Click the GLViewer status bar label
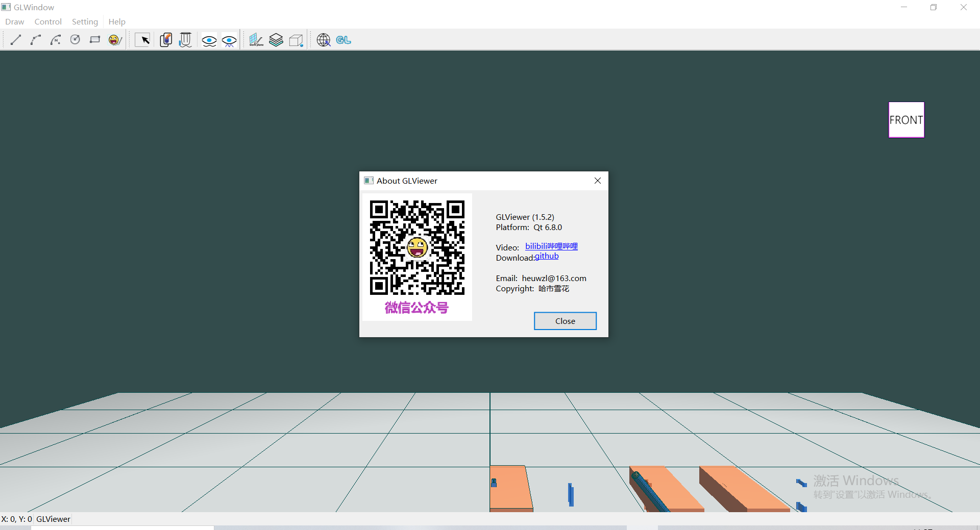 coord(53,519)
